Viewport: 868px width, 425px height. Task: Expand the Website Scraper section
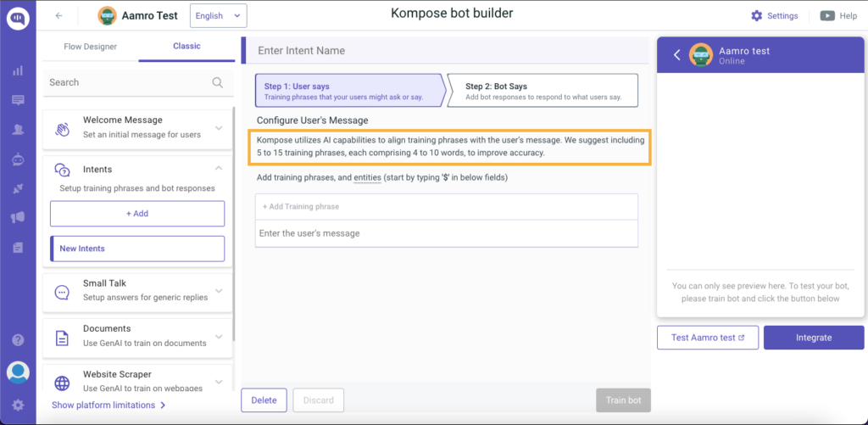point(219,382)
